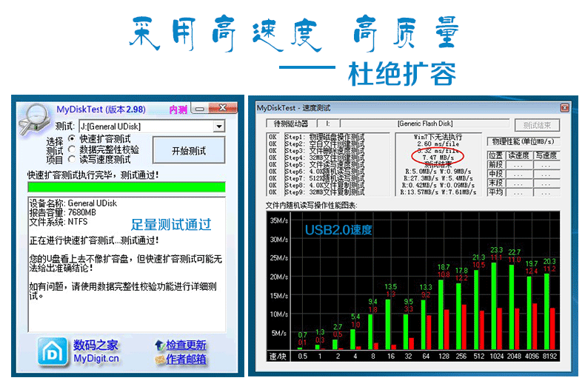Click the 数码之家 MyDigit.cn link

(x=96, y=351)
